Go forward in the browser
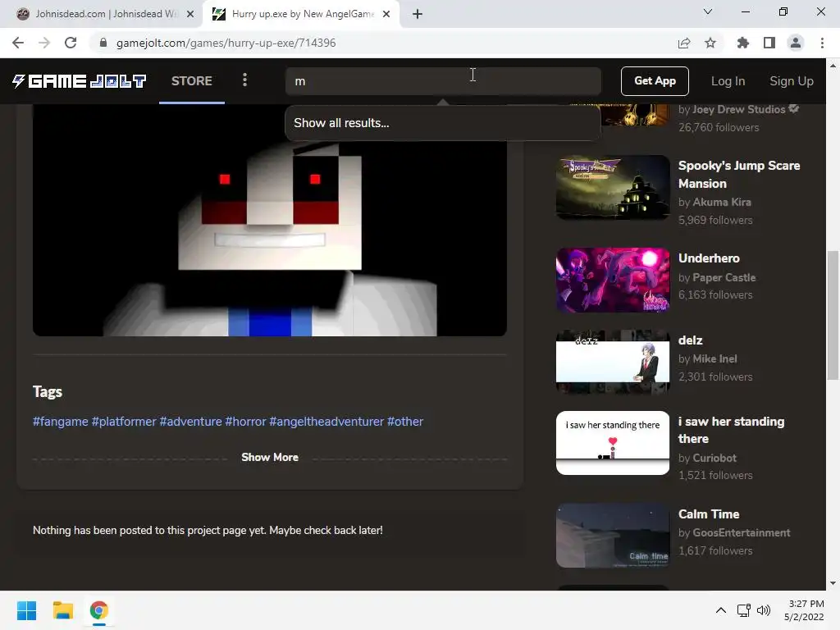This screenshot has height=630, width=840. (44, 43)
